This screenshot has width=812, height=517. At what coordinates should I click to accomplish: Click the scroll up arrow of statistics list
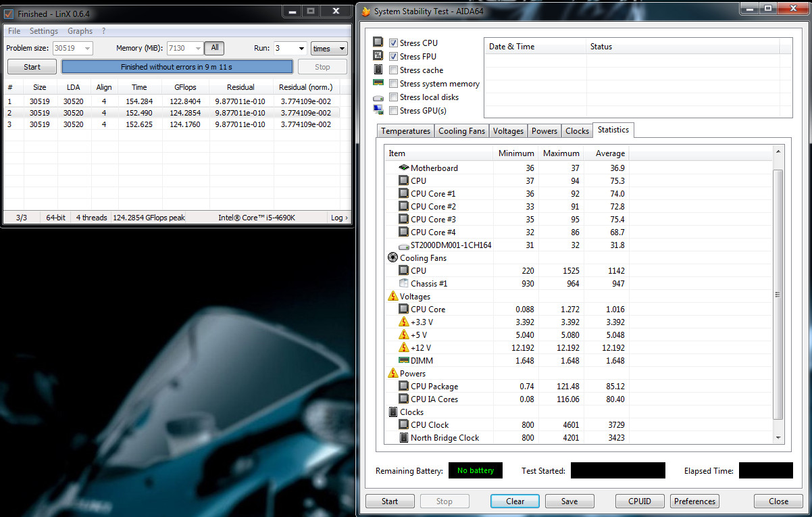pyautogui.click(x=778, y=151)
